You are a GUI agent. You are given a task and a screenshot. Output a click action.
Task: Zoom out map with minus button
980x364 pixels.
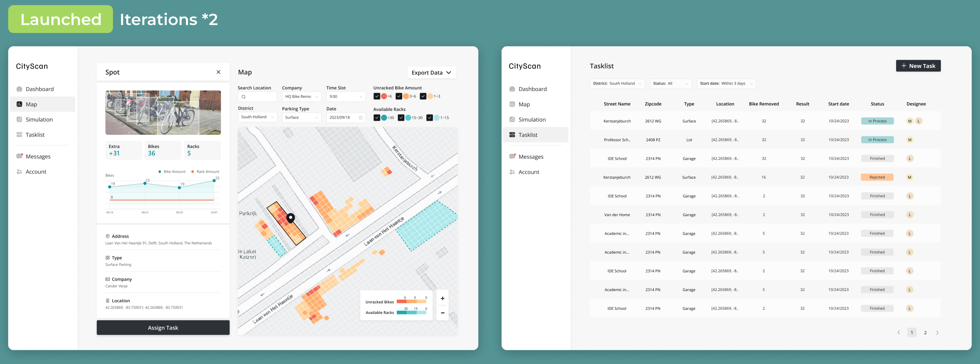click(443, 313)
